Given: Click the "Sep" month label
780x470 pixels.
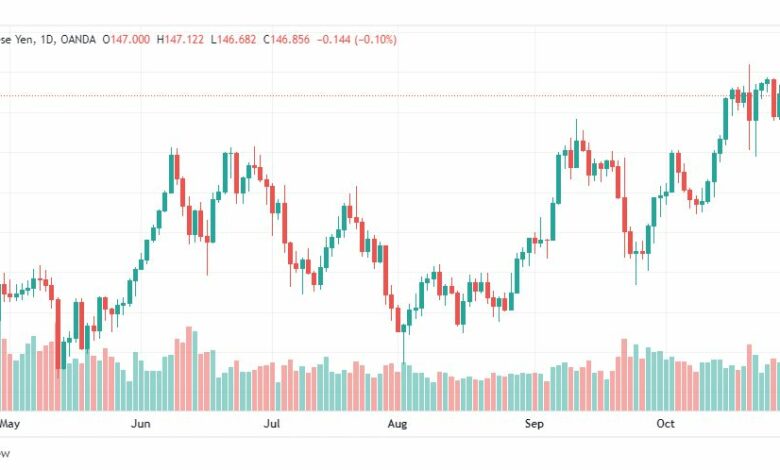Looking at the screenshot, I should 534,424.
